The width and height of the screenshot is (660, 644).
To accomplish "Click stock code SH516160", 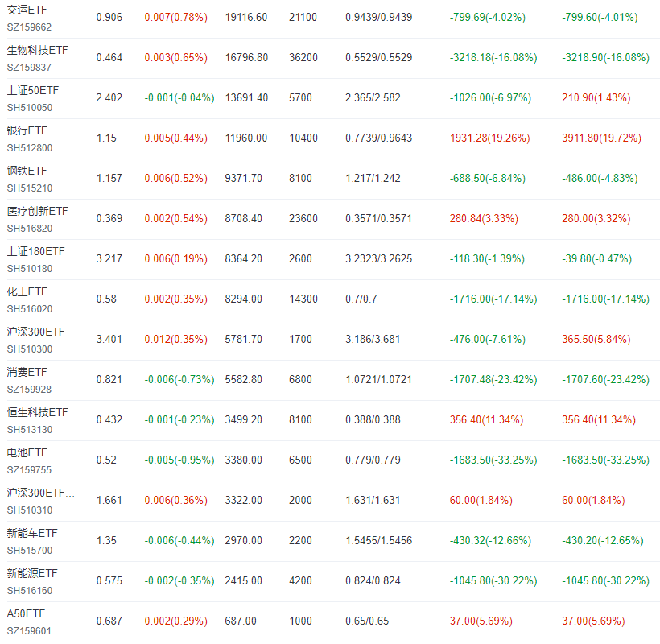I will tap(30, 591).
